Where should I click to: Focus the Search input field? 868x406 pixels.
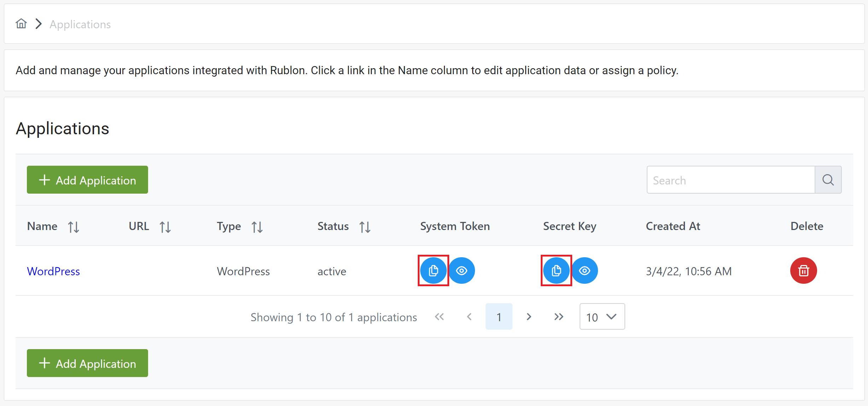[731, 180]
